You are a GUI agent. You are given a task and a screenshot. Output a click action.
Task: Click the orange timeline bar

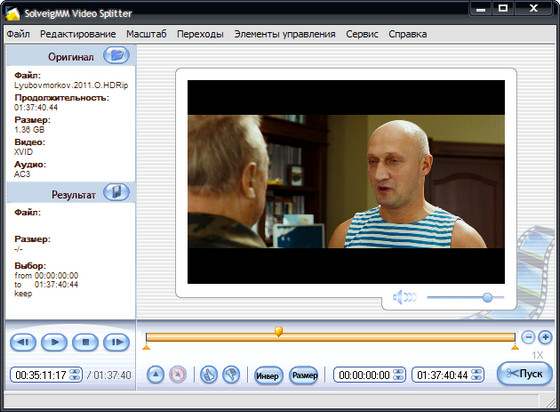pyautogui.click(x=330, y=337)
